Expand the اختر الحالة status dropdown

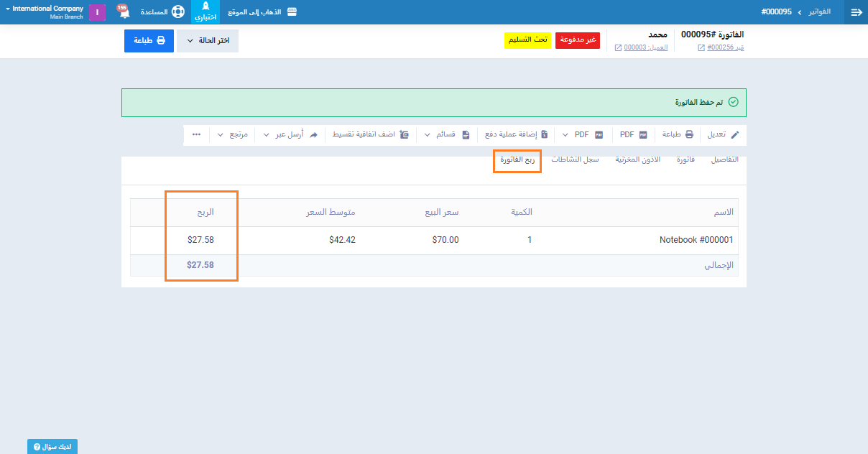point(207,41)
